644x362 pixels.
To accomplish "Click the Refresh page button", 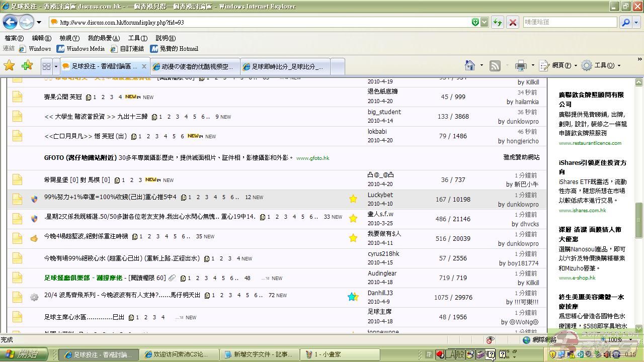I will pyautogui.click(x=497, y=22).
